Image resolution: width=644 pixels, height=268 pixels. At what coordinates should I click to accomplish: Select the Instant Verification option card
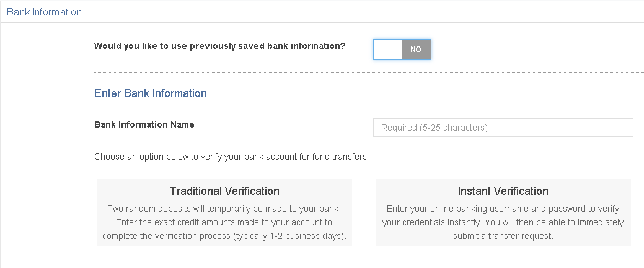point(503,213)
